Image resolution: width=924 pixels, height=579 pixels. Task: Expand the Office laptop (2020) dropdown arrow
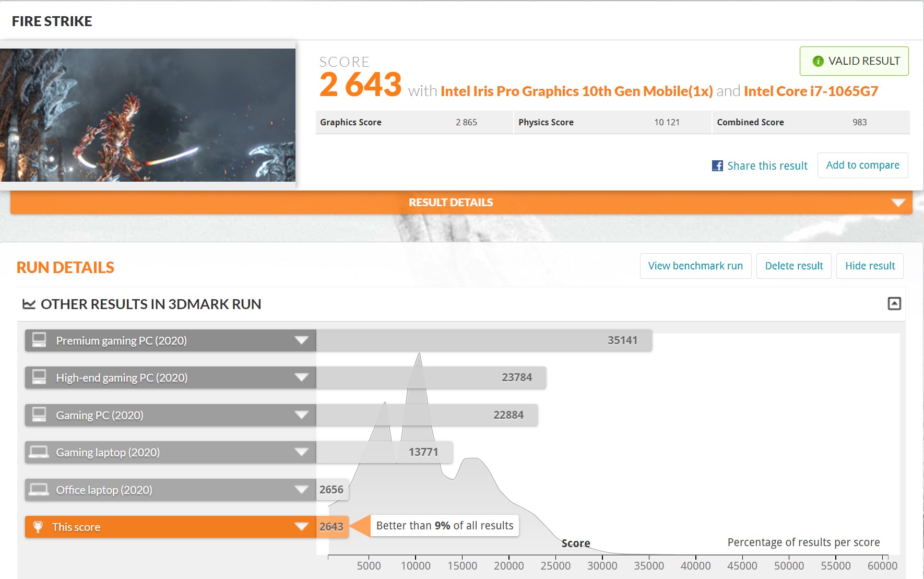click(301, 490)
